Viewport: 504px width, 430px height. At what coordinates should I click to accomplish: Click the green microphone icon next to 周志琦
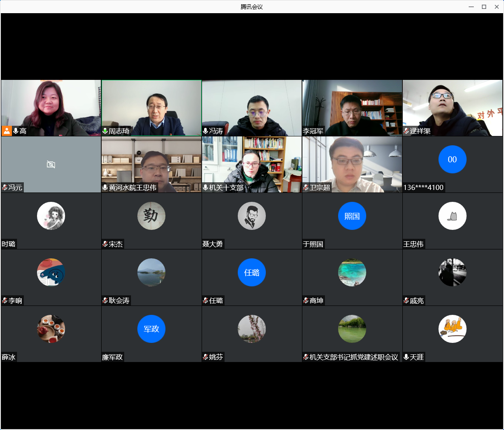pyautogui.click(x=105, y=131)
